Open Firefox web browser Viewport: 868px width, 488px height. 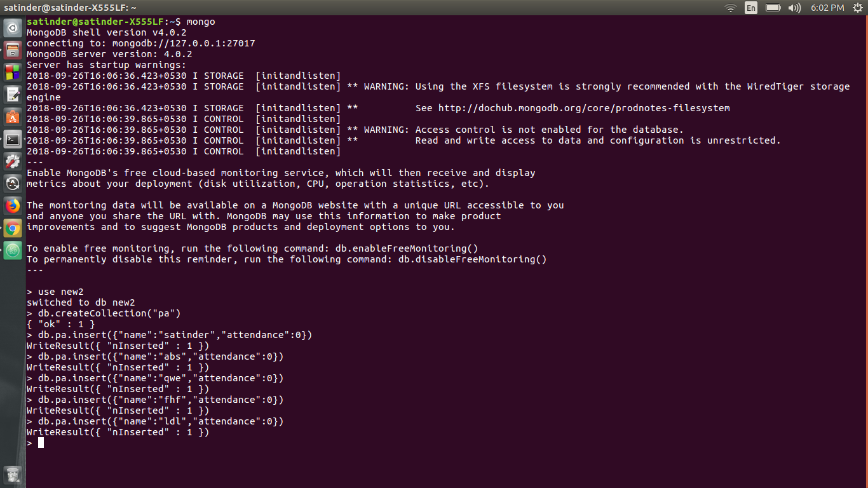(x=13, y=206)
